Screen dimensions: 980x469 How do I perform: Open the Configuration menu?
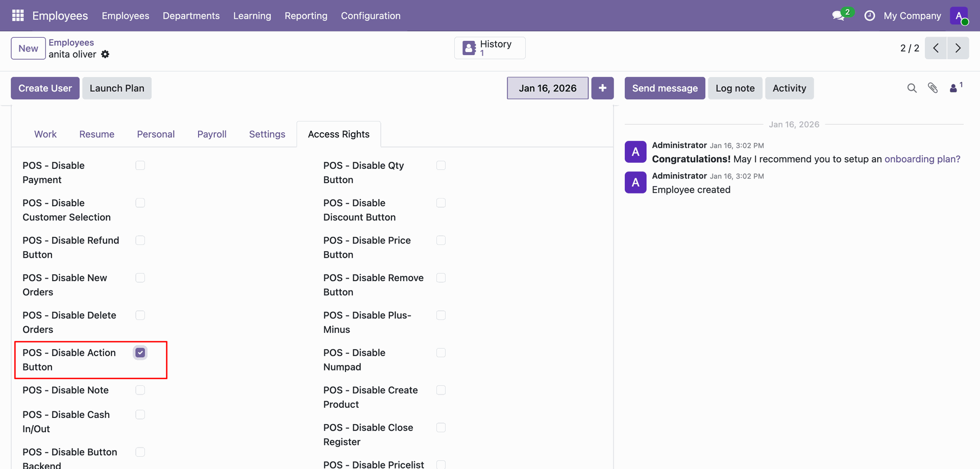coord(371,16)
